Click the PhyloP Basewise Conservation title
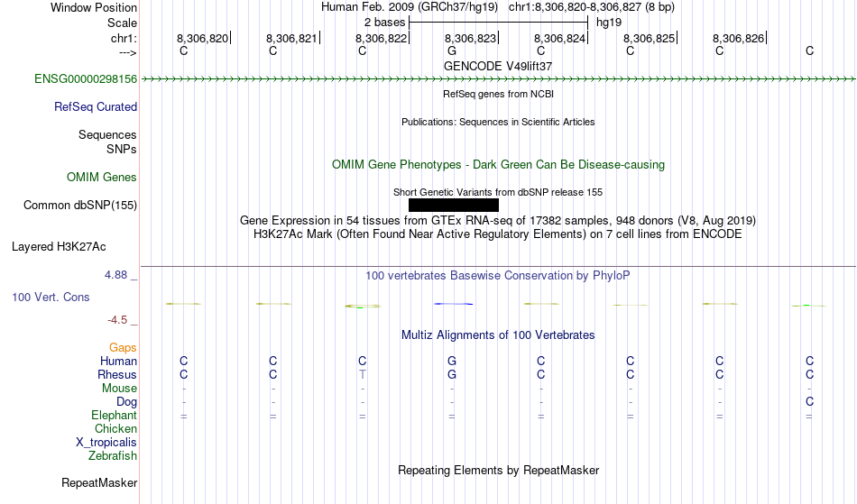857x504 pixels. (498, 276)
